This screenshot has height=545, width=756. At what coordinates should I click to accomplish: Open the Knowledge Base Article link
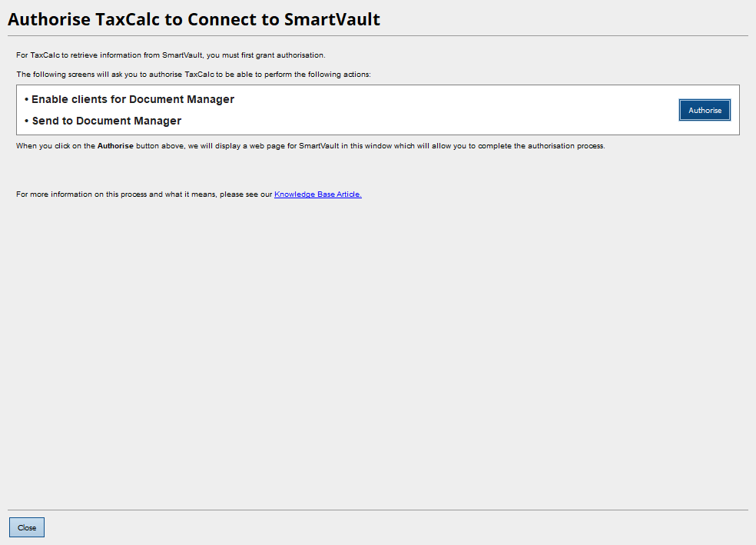(x=317, y=194)
